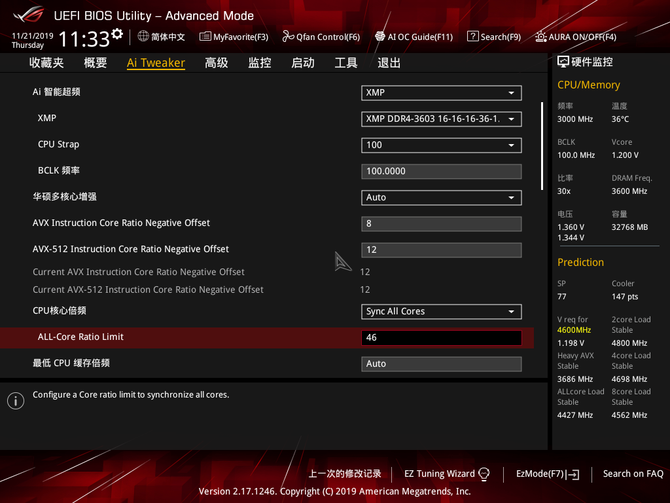This screenshot has height=503, width=670.
Task: Click the SP 77 value
Action: coord(562,297)
